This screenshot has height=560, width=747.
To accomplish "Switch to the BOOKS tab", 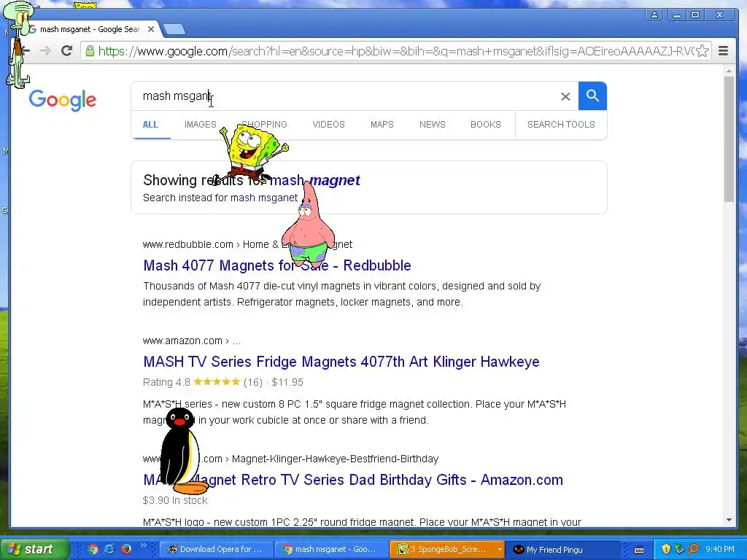I will tap(485, 124).
